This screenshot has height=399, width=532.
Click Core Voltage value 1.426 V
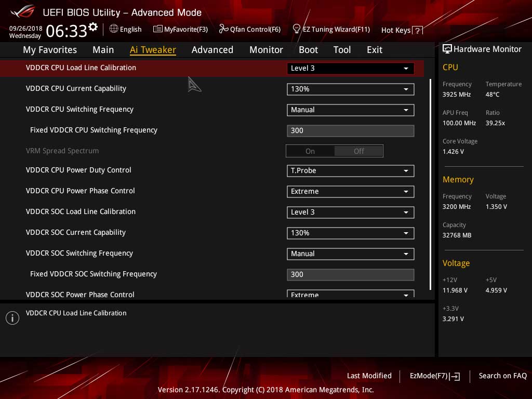click(453, 152)
